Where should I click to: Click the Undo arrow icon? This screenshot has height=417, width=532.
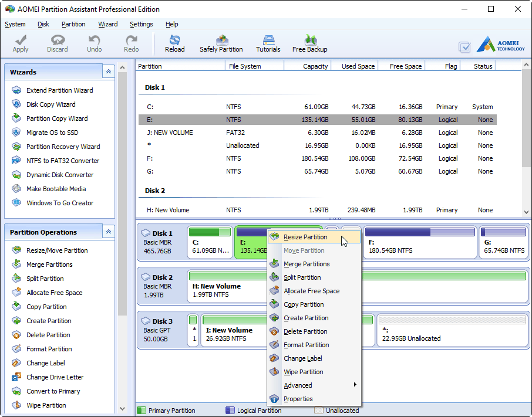[94, 40]
